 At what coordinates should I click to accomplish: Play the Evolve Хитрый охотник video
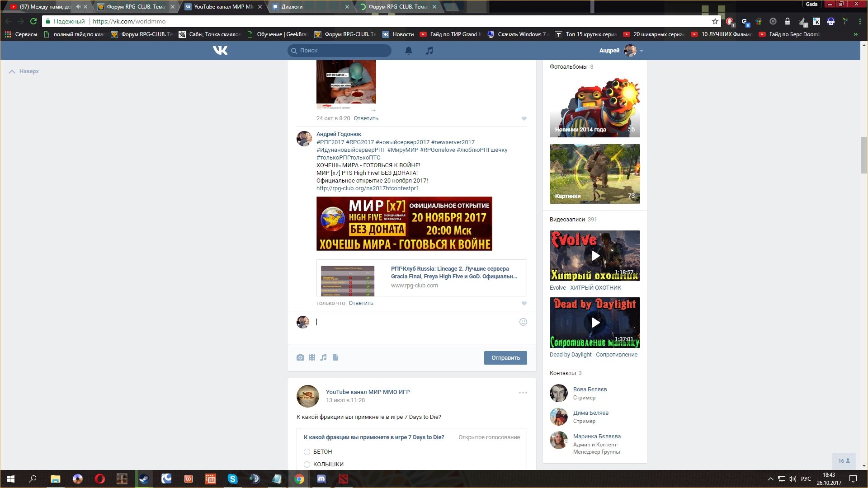pyautogui.click(x=595, y=256)
